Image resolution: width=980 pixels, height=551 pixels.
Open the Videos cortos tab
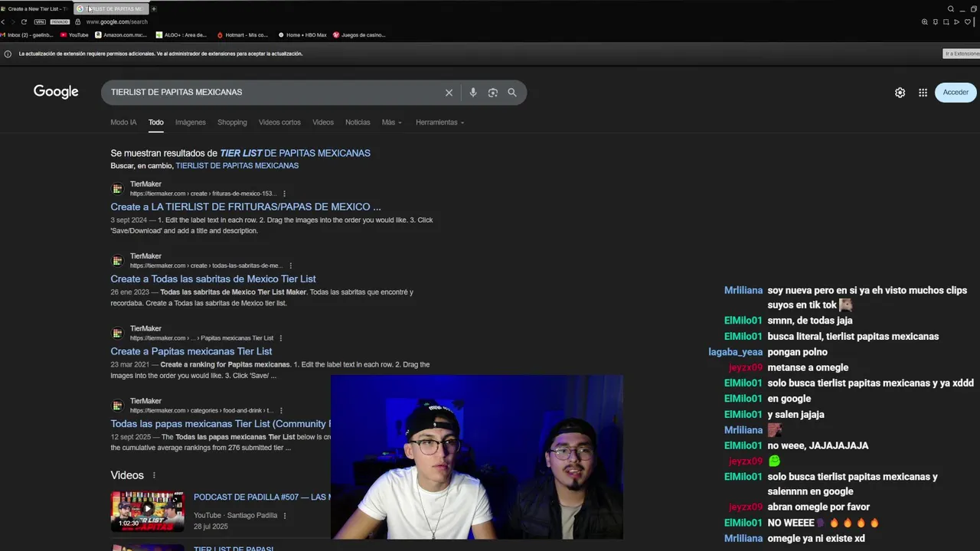click(x=279, y=122)
